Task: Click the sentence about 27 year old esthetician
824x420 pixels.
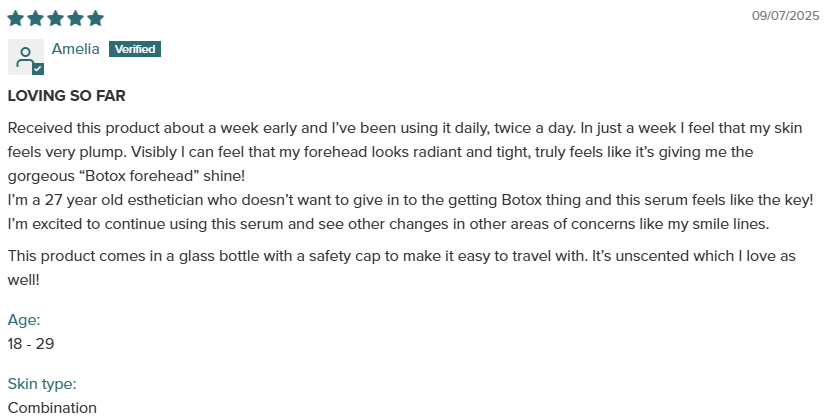Action: click(x=410, y=200)
